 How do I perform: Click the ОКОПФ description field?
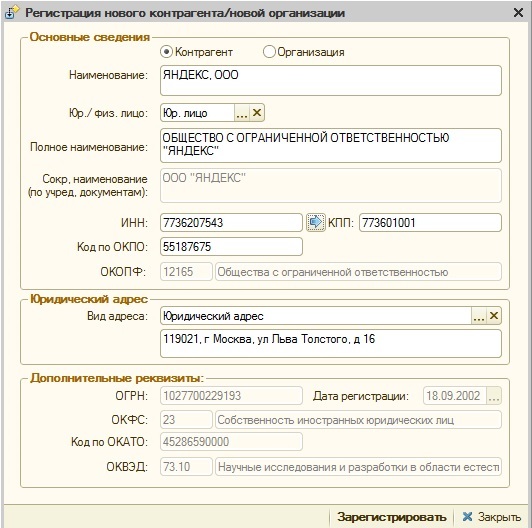[358, 272]
